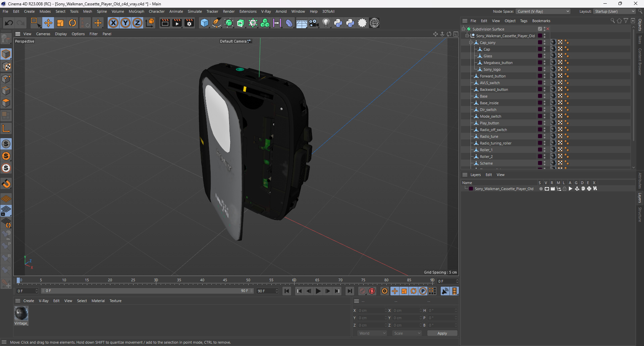Click the first Python script icon

pos(338,23)
